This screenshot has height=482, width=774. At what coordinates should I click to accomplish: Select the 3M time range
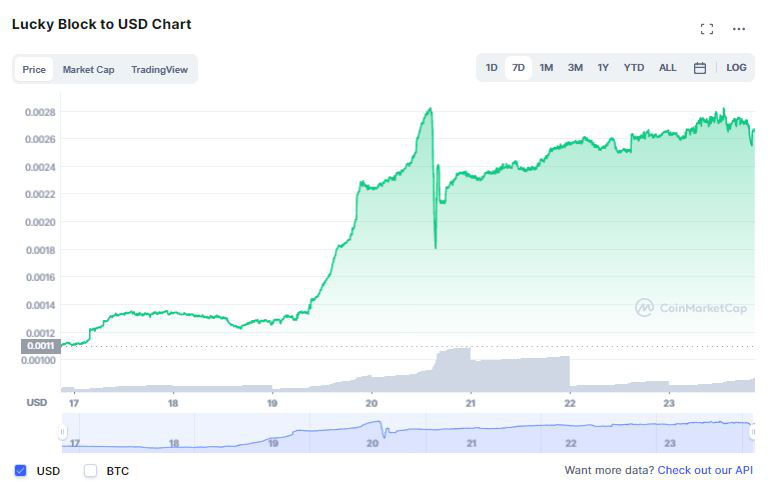[x=575, y=68]
